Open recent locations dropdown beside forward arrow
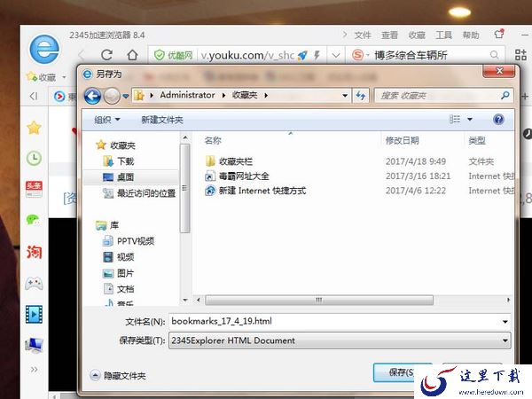 pyautogui.click(x=126, y=97)
